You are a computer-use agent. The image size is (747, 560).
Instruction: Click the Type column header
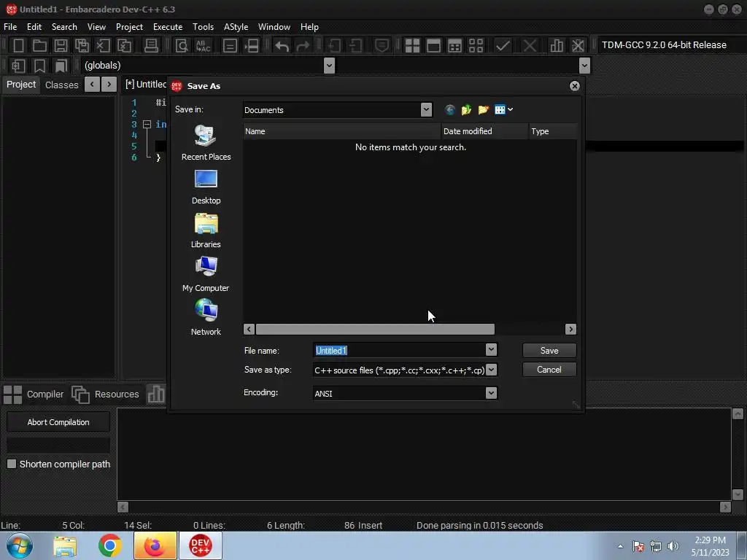tap(553, 131)
